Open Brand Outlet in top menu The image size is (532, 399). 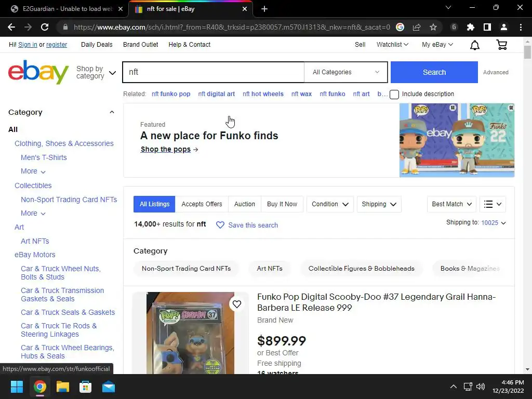coord(140,45)
